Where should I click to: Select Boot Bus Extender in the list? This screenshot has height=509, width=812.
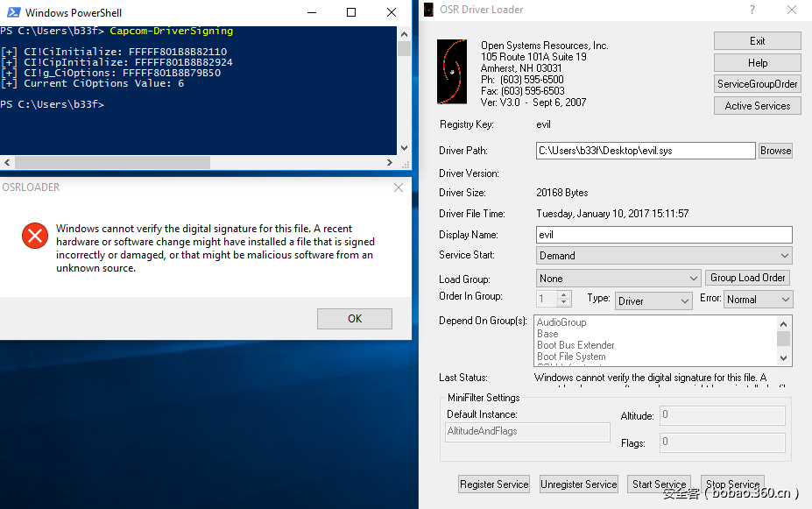[x=575, y=345]
